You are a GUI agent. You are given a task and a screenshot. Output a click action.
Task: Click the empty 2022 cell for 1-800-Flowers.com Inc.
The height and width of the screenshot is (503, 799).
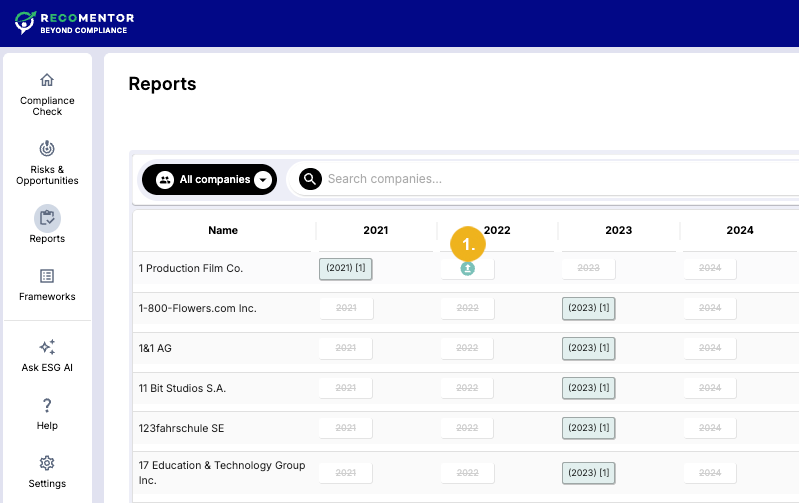coord(467,308)
